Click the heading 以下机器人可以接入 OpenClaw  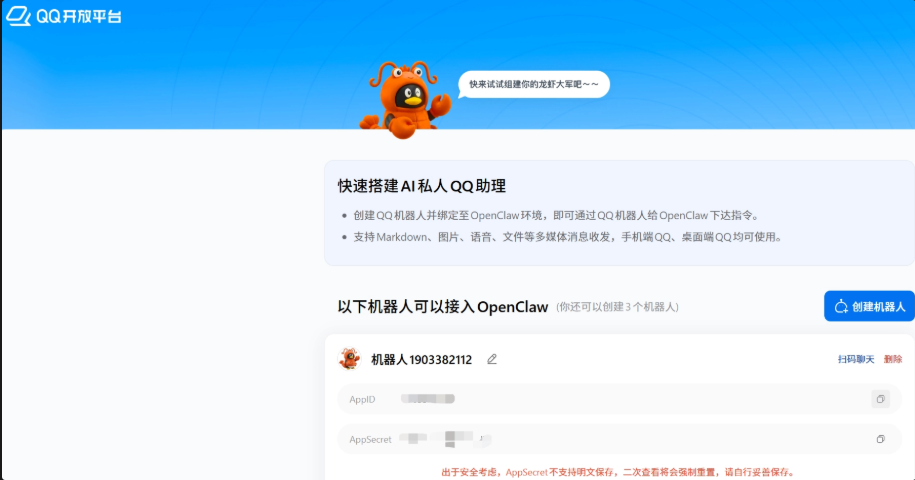(443, 307)
